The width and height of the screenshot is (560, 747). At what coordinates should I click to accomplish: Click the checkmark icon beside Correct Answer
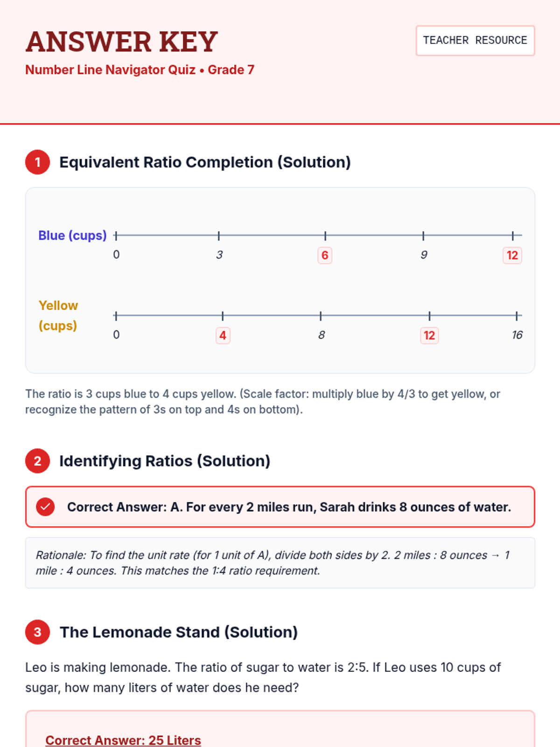coord(46,507)
